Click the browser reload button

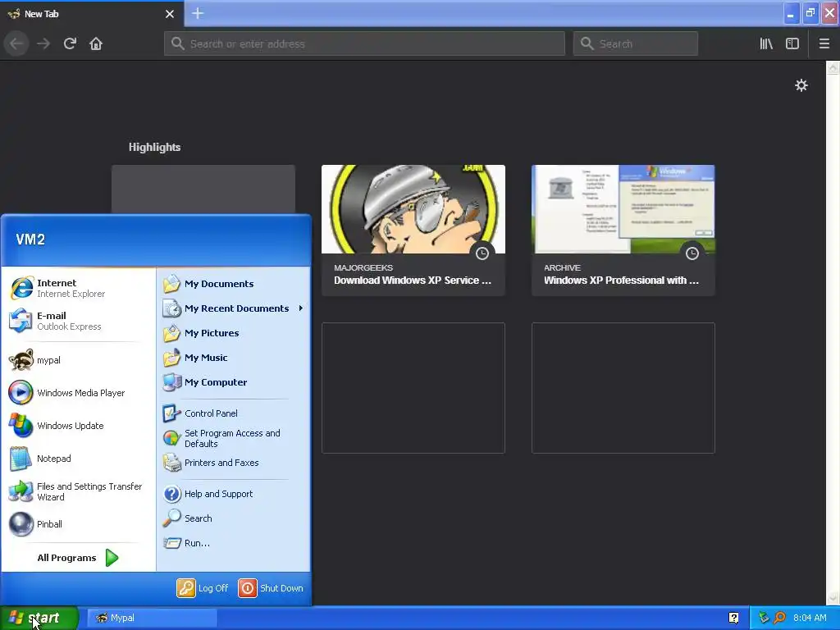[70, 43]
